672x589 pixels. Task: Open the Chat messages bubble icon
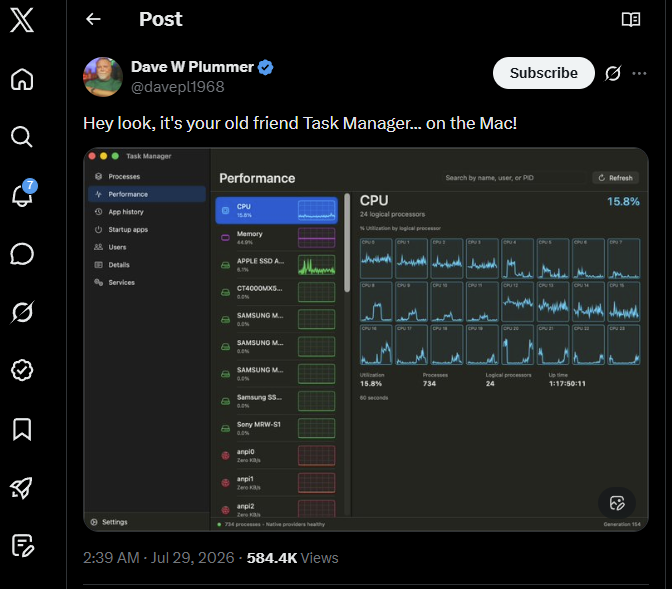pyautogui.click(x=22, y=254)
